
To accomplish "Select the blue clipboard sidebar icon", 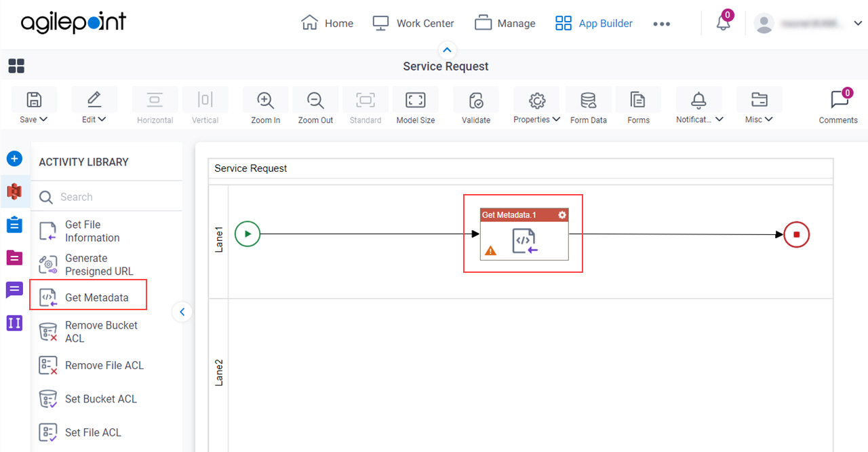I will point(14,225).
